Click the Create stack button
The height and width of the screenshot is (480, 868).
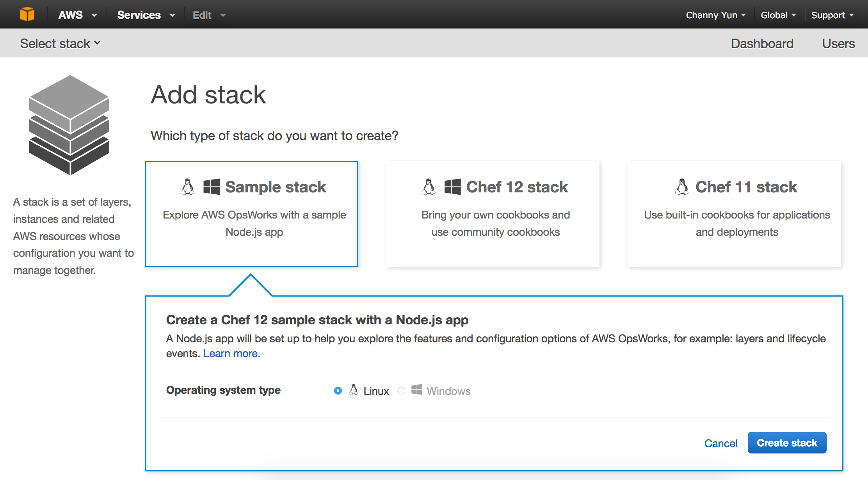tap(787, 443)
